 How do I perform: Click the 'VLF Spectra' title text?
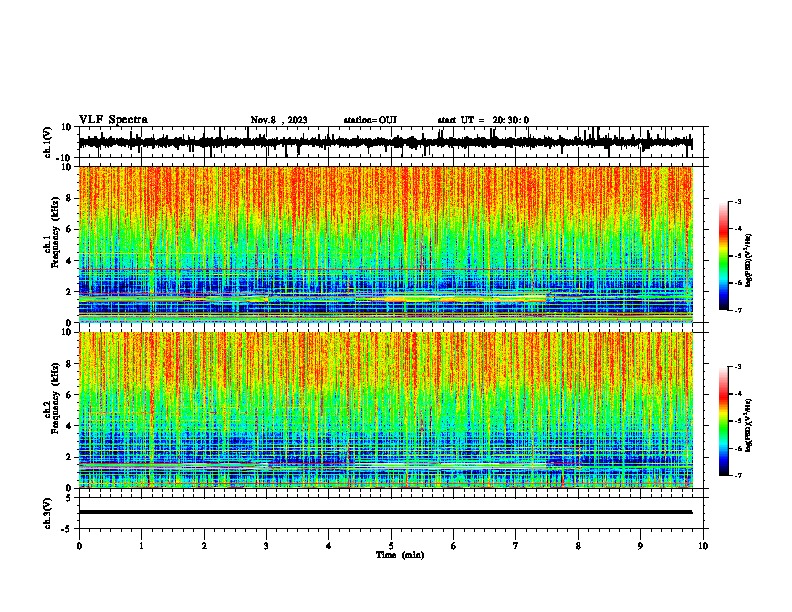113,120
